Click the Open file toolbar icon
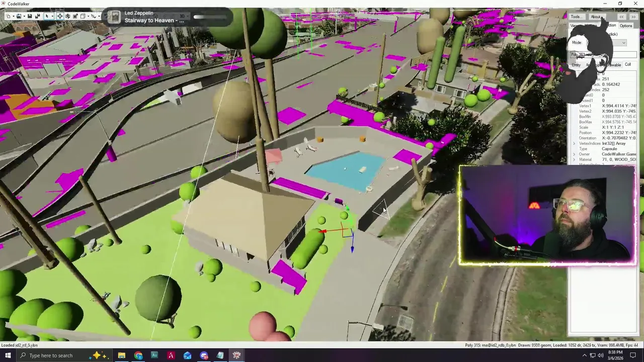This screenshot has height=362, width=644. tap(19, 16)
